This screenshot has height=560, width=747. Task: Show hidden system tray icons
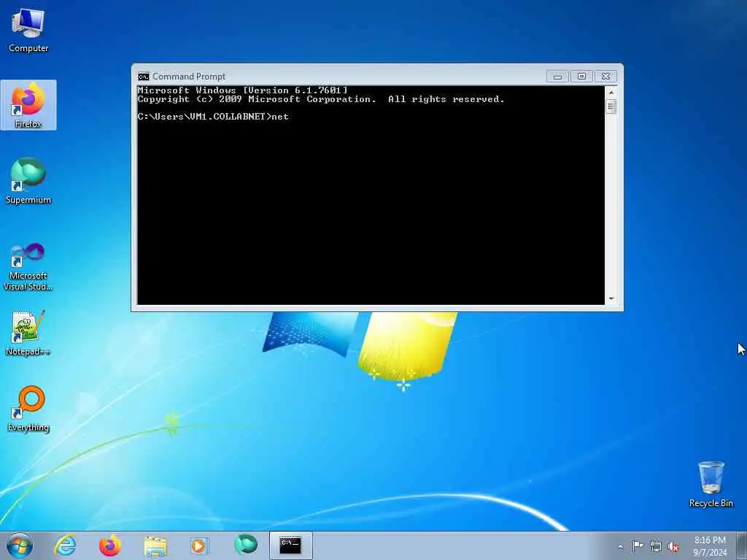click(620, 546)
